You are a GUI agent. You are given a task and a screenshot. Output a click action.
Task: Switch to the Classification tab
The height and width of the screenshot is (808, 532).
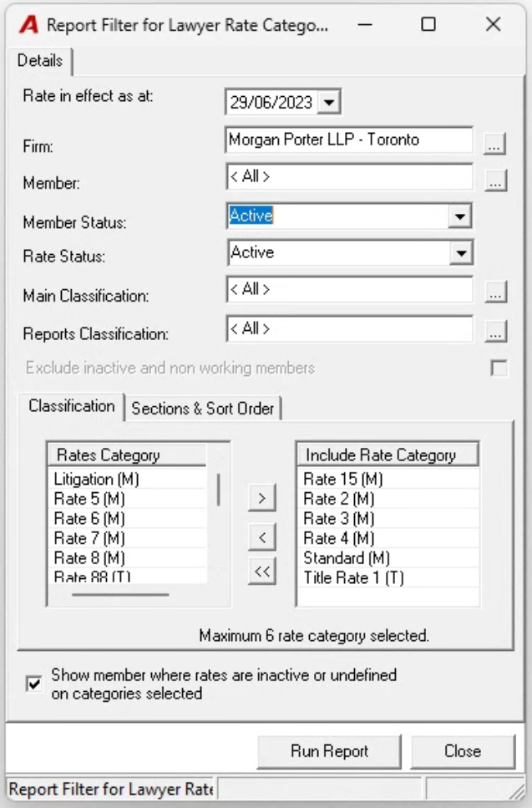coord(72,406)
